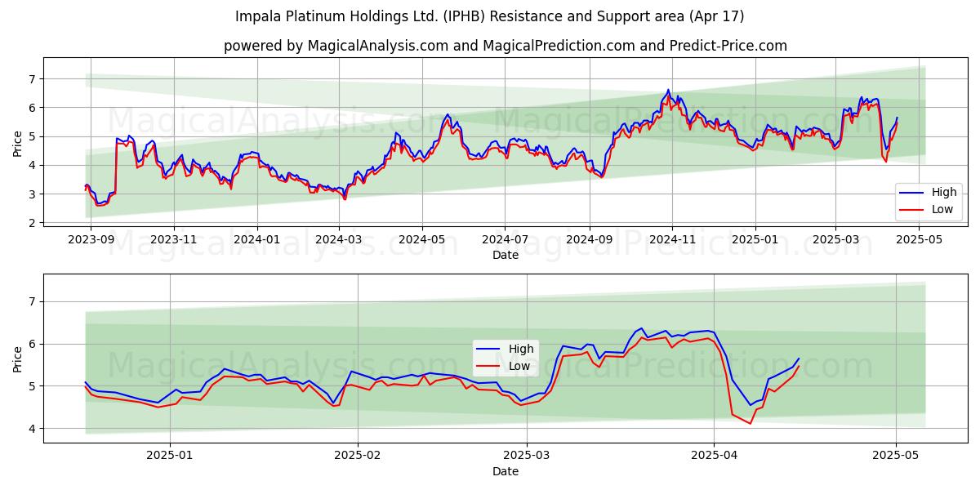The image size is (980, 490).
Task: Click the top chart y-axis value '2'
Action: click(33, 223)
